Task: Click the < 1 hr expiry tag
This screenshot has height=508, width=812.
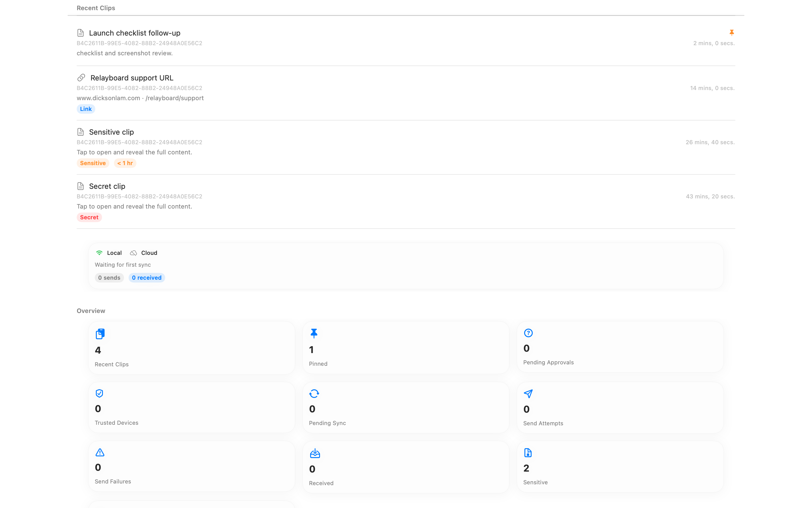Action: pos(125,163)
